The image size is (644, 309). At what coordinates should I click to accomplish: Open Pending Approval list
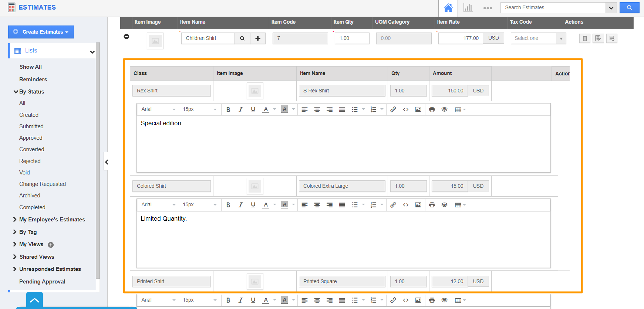[x=42, y=282]
